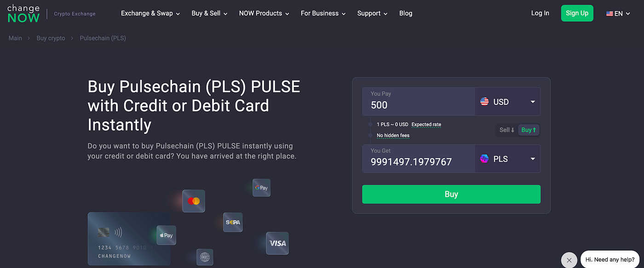Screen dimensions: 644x268
Task: Click the Apple Pay icon
Action: [166, 235]
